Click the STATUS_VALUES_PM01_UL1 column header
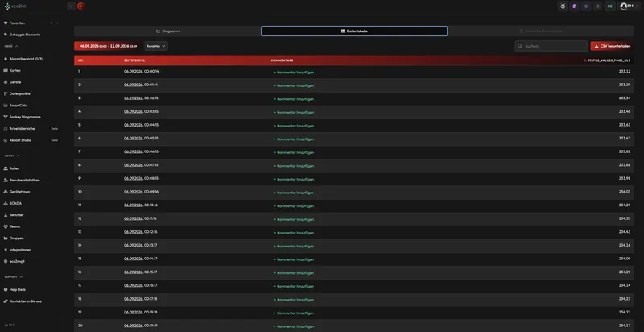This screenshot has height=332, width=644. 607,60
